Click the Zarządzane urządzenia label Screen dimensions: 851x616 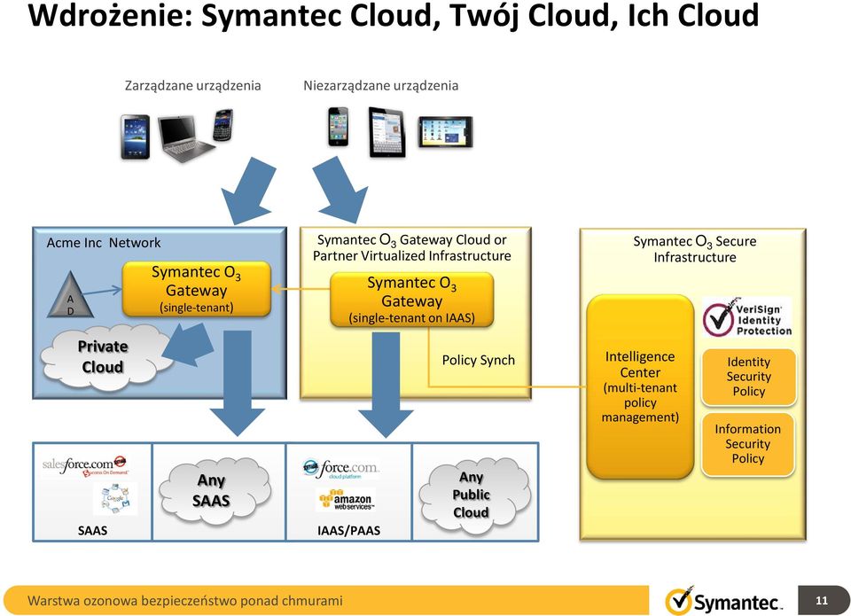(192, 86)
